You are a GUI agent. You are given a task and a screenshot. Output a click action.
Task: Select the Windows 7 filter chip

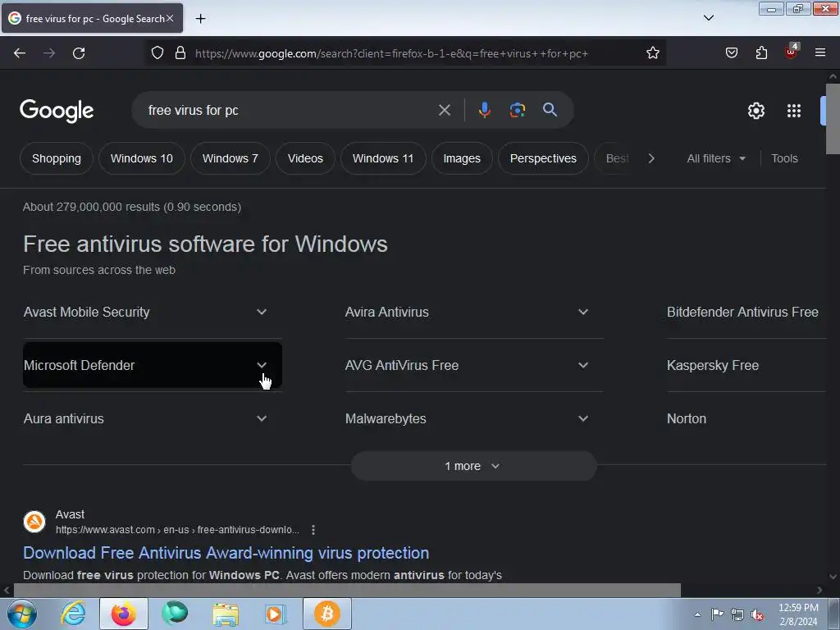pyautogui.click(x=231, y=158)
